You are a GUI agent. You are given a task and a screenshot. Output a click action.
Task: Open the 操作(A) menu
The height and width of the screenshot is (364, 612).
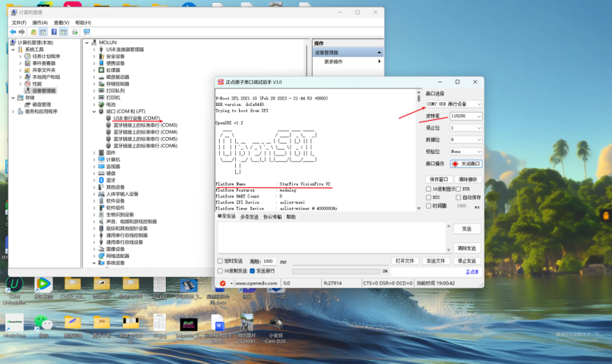[x=39, y=23]
